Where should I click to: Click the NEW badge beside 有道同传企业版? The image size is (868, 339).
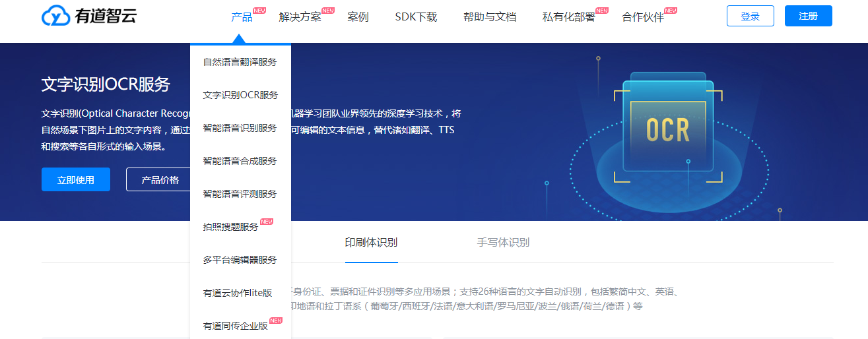point(276,321)
